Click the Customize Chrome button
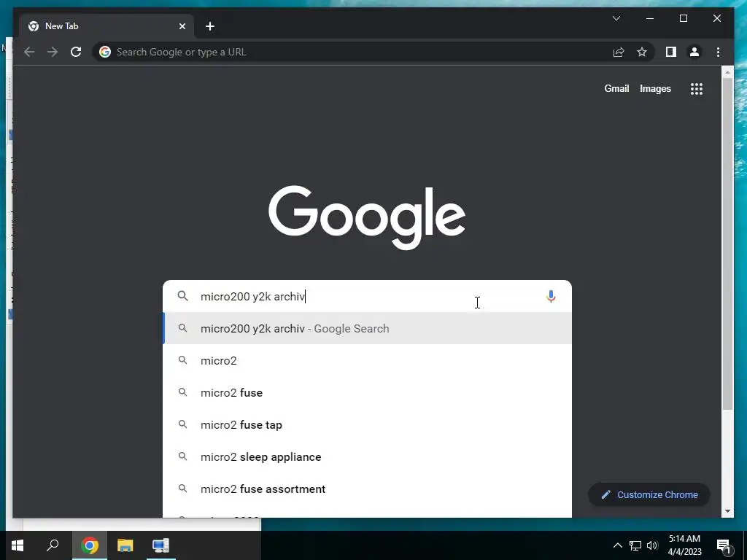Image resolution: width=747 pixels, height=560 pixels. 649,495
